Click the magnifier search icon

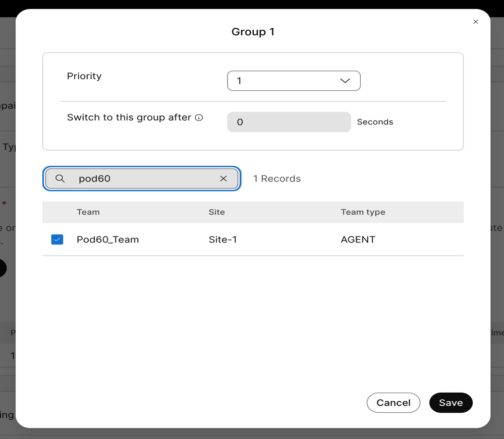pyautogui.click(x=60, y=178)
